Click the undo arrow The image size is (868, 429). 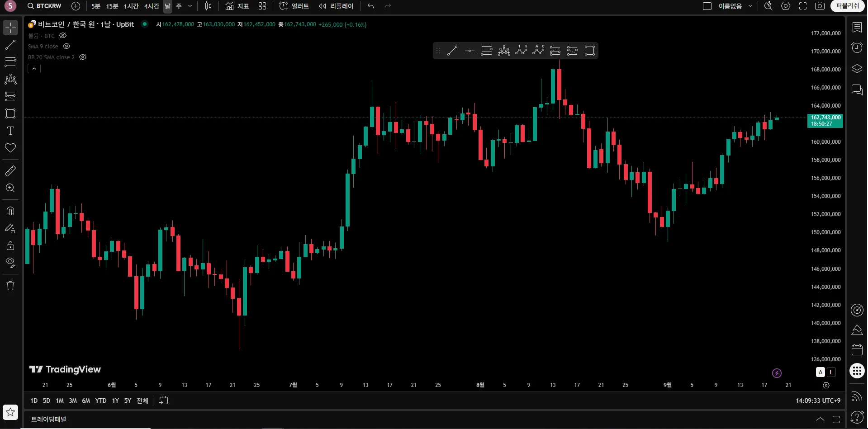[x=371, y=6]
